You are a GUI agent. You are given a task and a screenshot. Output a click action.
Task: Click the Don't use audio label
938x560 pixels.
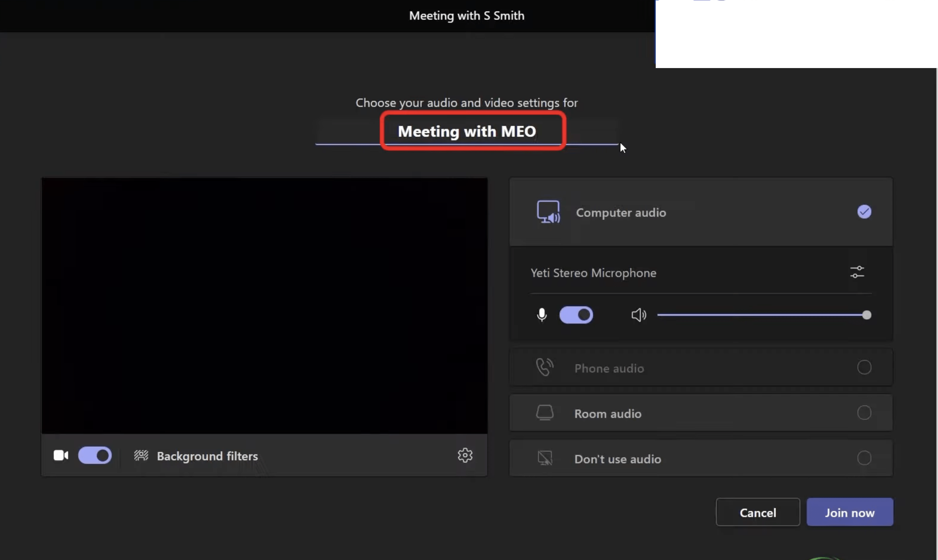(x=618, y=459)
